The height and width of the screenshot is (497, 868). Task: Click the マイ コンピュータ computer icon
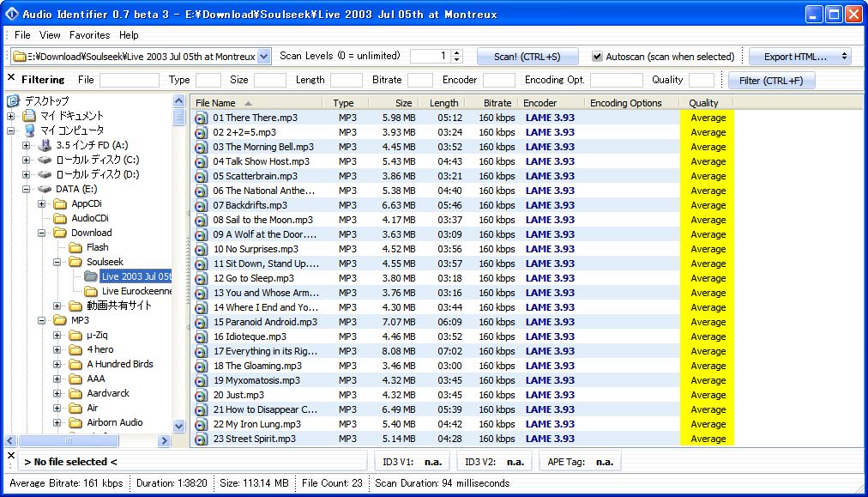[x=29, y=130]
